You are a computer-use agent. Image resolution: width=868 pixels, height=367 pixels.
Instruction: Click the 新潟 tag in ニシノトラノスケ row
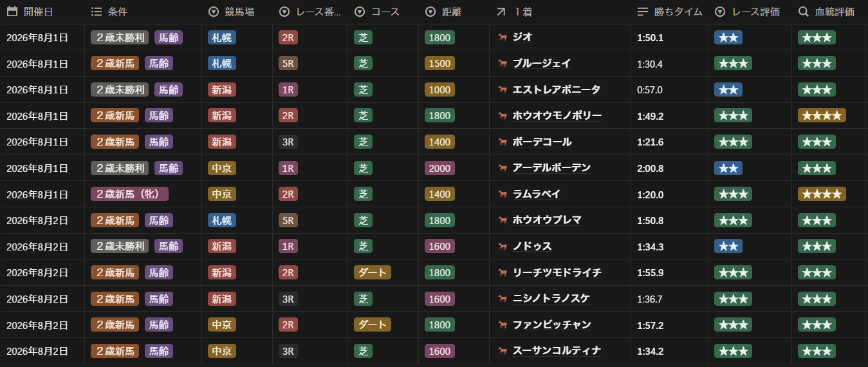pyautogui.click(x=222, y=299)
